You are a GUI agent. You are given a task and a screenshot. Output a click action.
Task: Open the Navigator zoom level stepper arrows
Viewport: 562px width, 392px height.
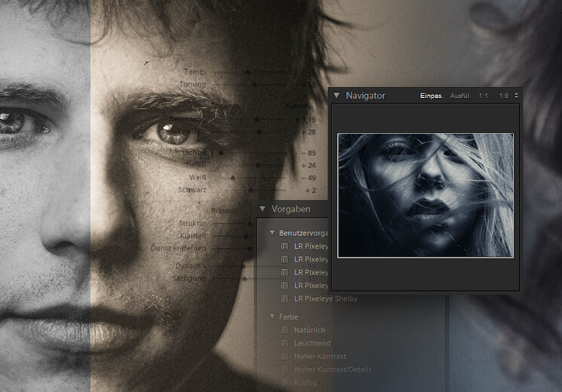tap(516, 95)
